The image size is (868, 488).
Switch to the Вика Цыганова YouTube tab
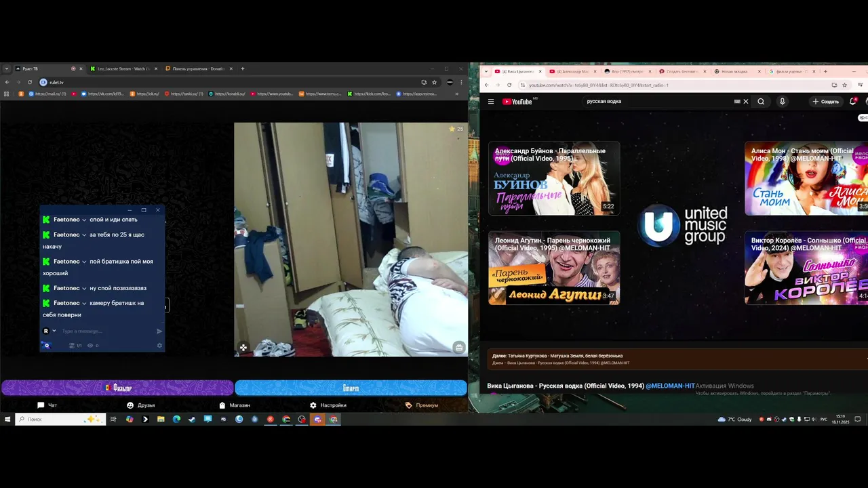tap(517, 71)
